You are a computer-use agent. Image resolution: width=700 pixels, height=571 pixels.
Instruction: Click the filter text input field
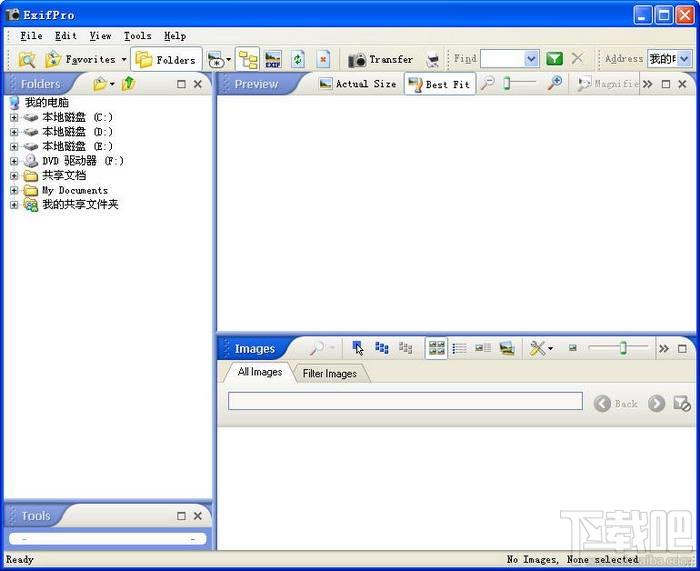(x=405, y=401)
